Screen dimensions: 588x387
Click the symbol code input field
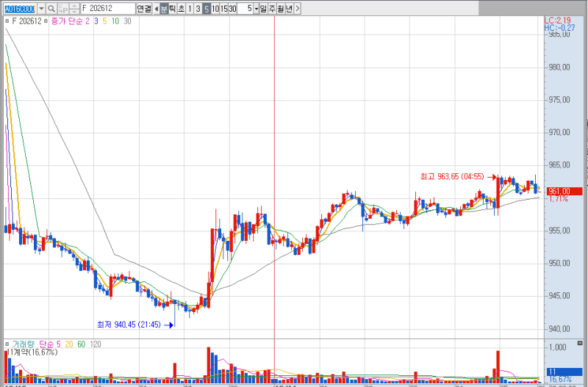click(20, 8)
